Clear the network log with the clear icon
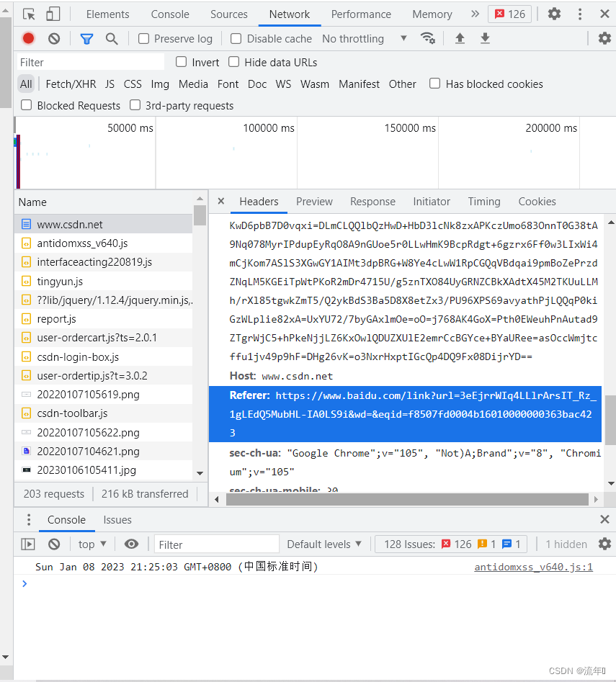This screenshot has width=616, height=682. click(x=54, y=39)
